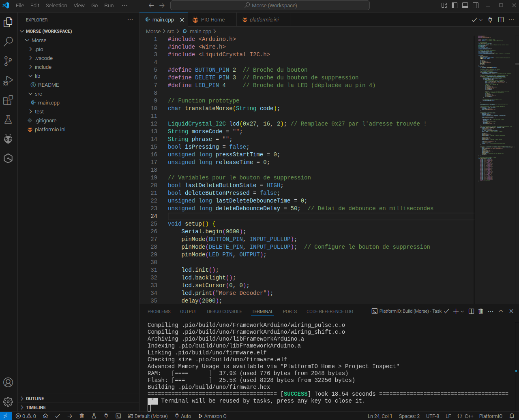Click the Morse (Workspace) command center search
The width and height of the screenshot is (519, 420).
point(270,5)
